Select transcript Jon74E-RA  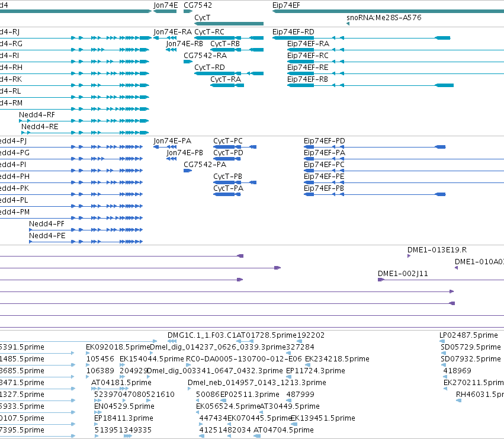pos(172,32)
